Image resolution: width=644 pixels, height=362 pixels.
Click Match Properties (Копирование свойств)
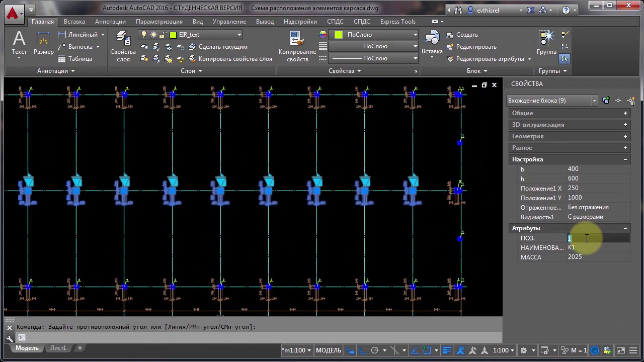tap(297, 46)
